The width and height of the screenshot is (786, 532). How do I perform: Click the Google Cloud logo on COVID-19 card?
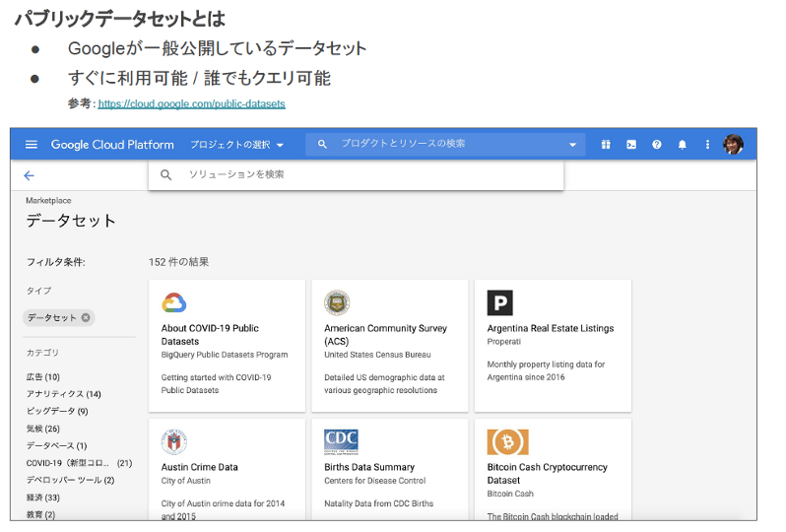[x=174, y=302]
